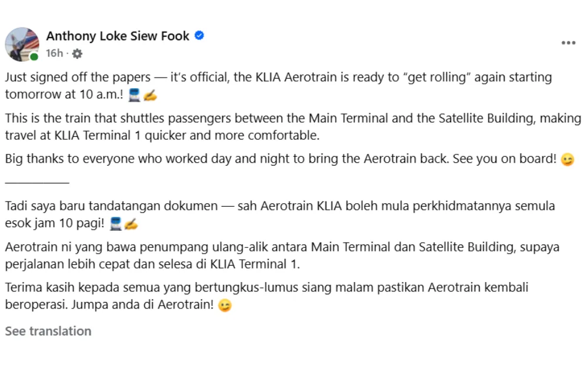This screenshot has width=588, height=366.
Task: Open the post options three-dot menu
Action: point(568,43)
